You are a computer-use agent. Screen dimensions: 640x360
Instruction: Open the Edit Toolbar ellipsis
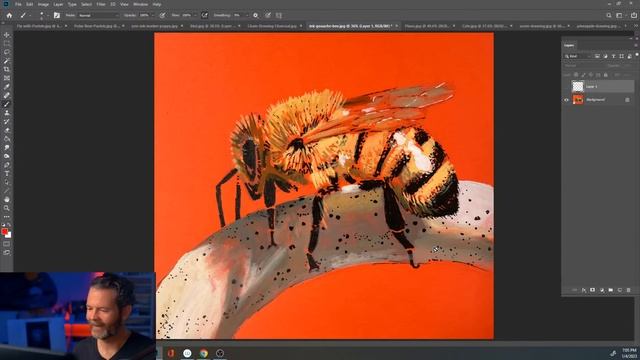pos(7,217)
